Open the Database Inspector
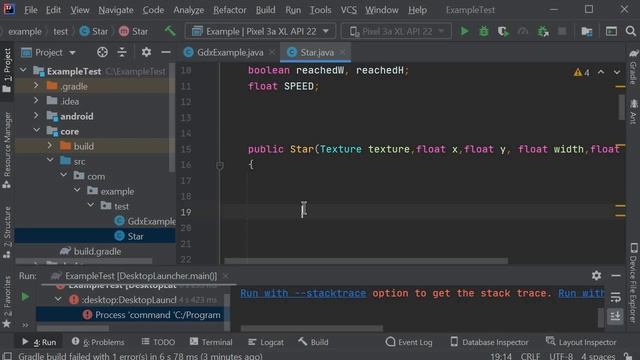640x360 pixels. tap(489, 342)
